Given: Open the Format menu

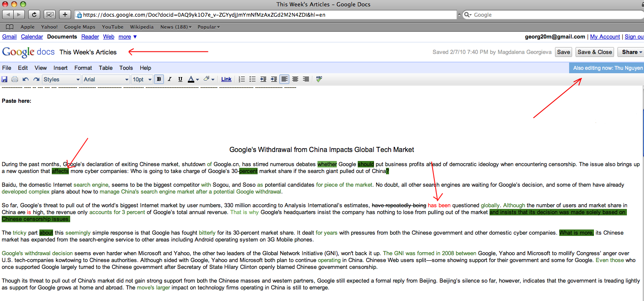Looking at the screenshot, I should click(x=83, y=68).
